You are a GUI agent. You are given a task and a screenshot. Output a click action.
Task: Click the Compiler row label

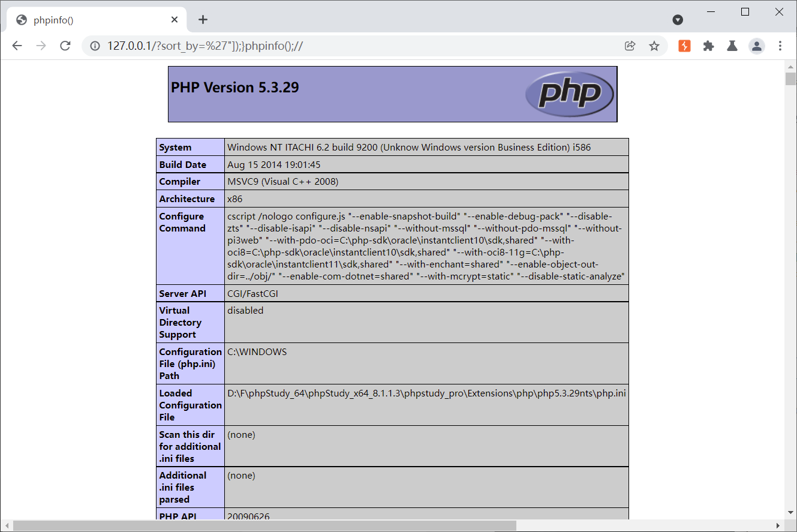click(180, 182)
